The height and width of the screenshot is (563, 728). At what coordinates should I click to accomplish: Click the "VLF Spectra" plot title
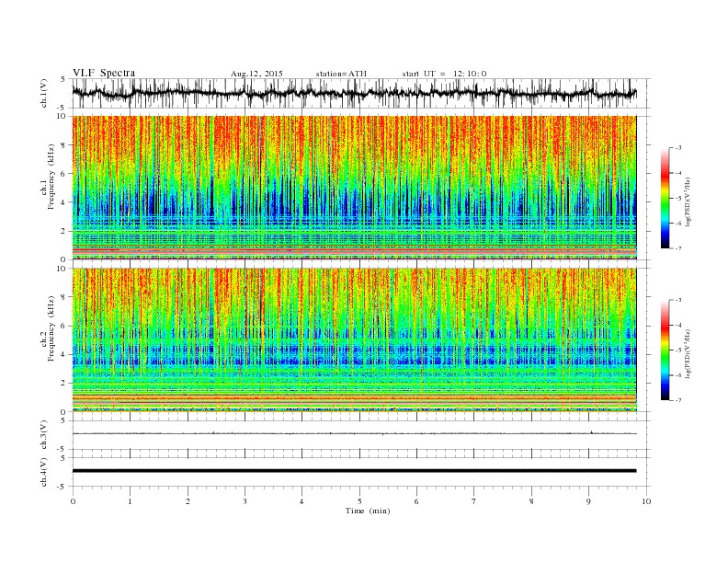point(104,73)
